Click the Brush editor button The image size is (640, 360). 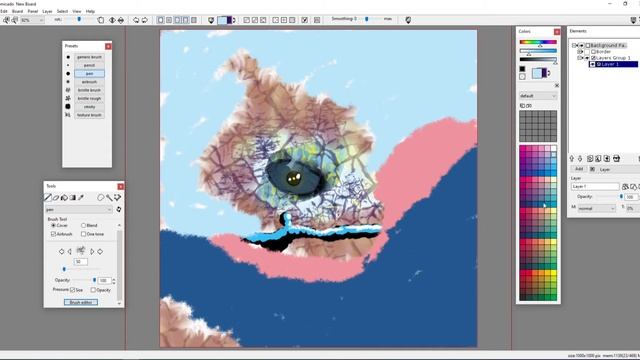[x=81, y=302]
